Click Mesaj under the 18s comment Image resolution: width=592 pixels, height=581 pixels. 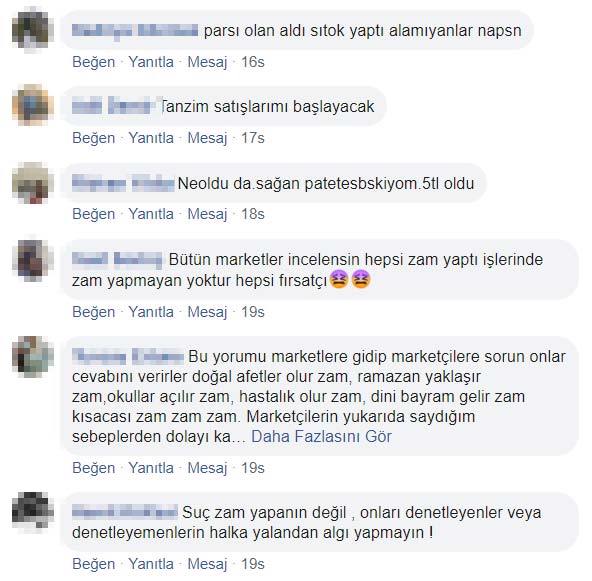(207, 214)
